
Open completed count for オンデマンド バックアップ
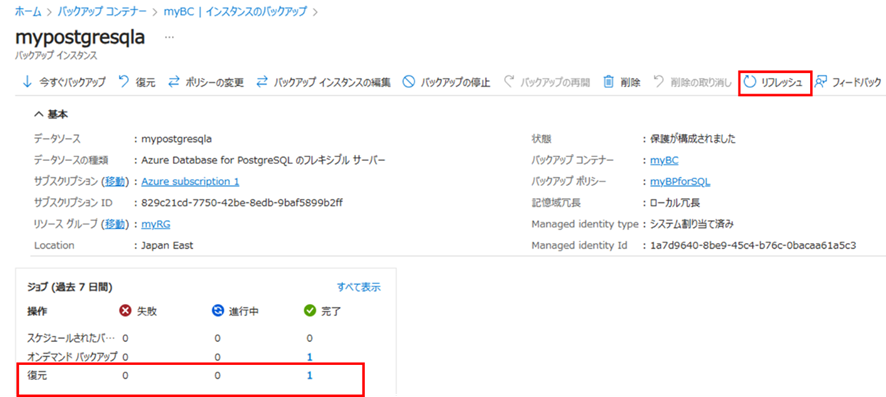coord(310,357)
